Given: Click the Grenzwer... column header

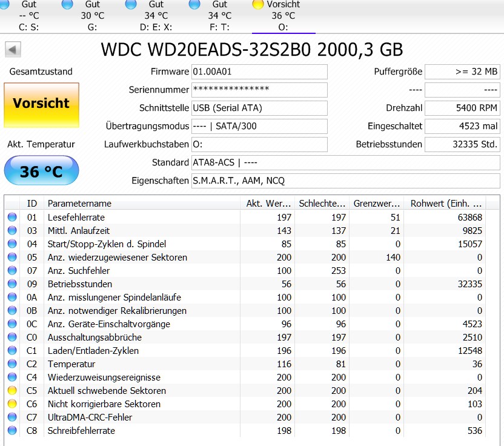Looking at the screenshot, I should tap(377, 204).
